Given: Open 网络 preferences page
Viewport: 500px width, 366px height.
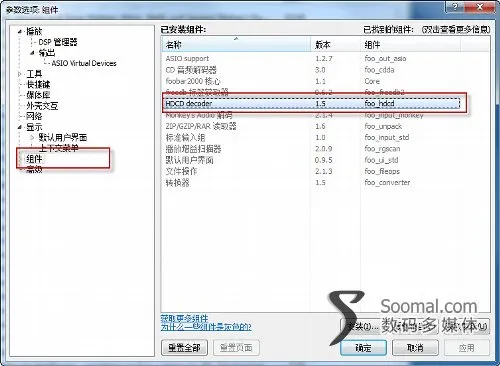Looking at the screenshot, I should 34,116.
